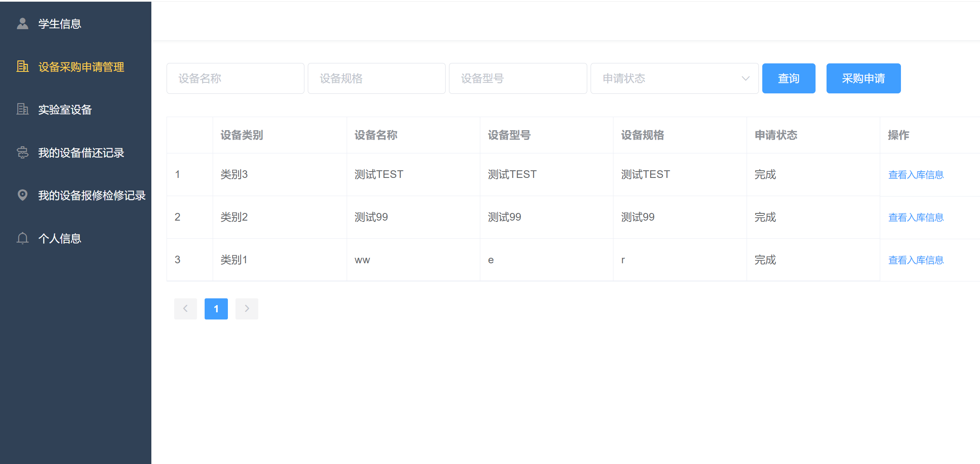The image size is (980, 464).
Task: Select the 实验室设备 menu entry
Action: click(65, 109)
